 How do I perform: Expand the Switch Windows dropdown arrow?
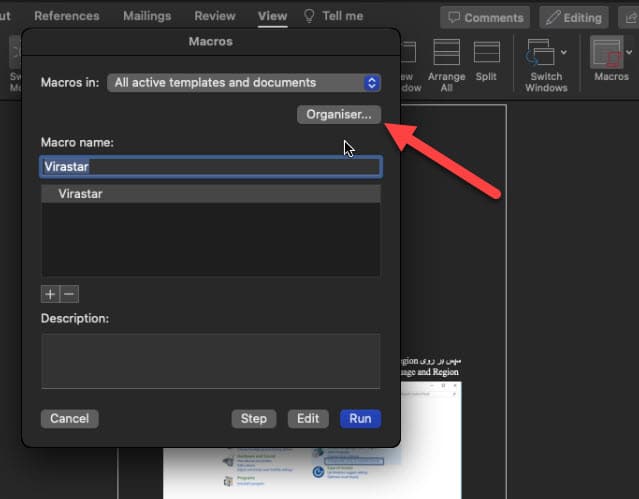point(564,52)
